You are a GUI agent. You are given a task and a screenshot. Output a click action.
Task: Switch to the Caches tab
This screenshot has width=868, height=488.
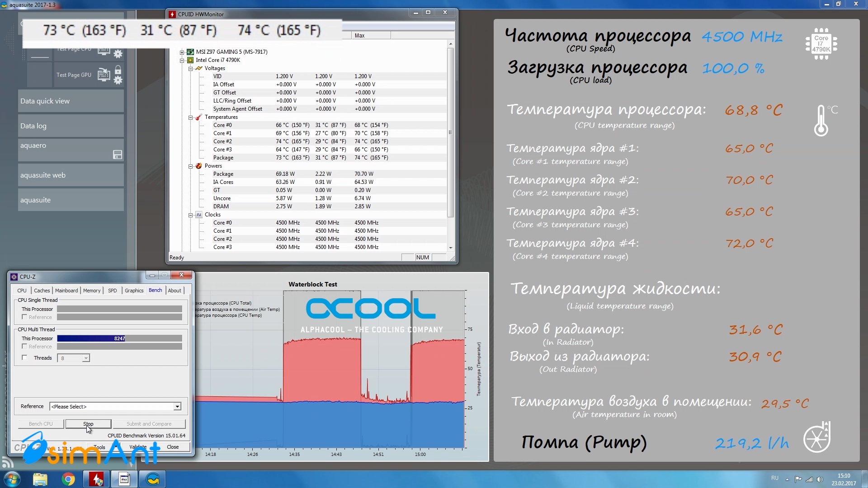(42, 291)
